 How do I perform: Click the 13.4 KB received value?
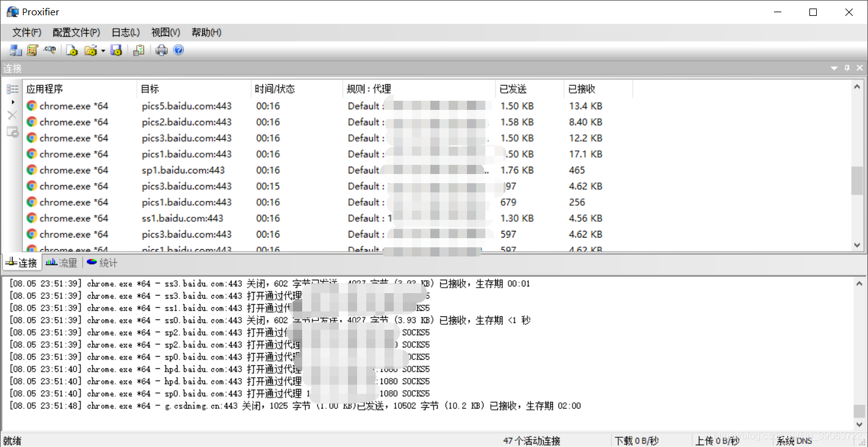point(585,106)
